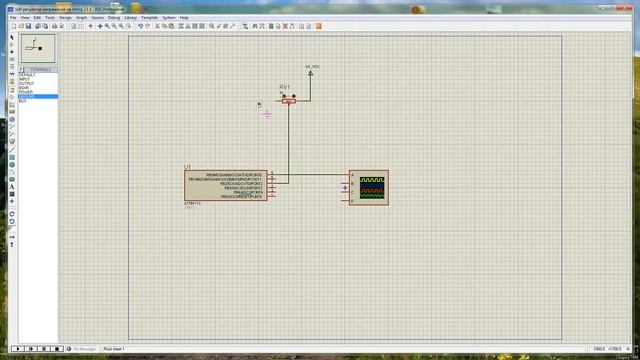The image size is (640, 360).
Task: Click the Stop simulation button
Action: [57, 349]
